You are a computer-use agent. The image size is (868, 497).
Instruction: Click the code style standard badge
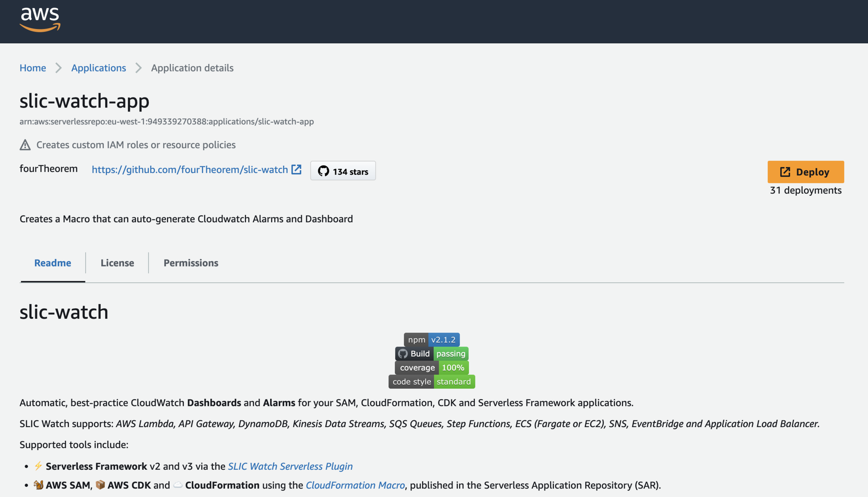pos(431,381)
